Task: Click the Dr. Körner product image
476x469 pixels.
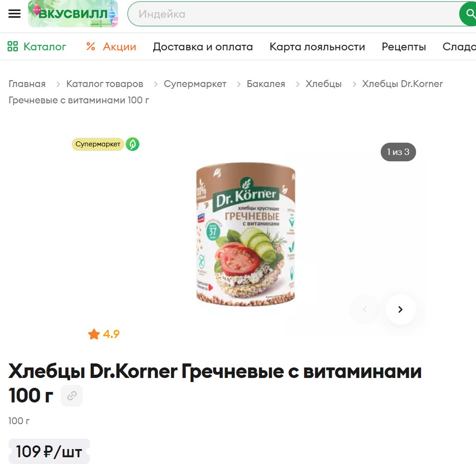Action: (x=245, y=234)
